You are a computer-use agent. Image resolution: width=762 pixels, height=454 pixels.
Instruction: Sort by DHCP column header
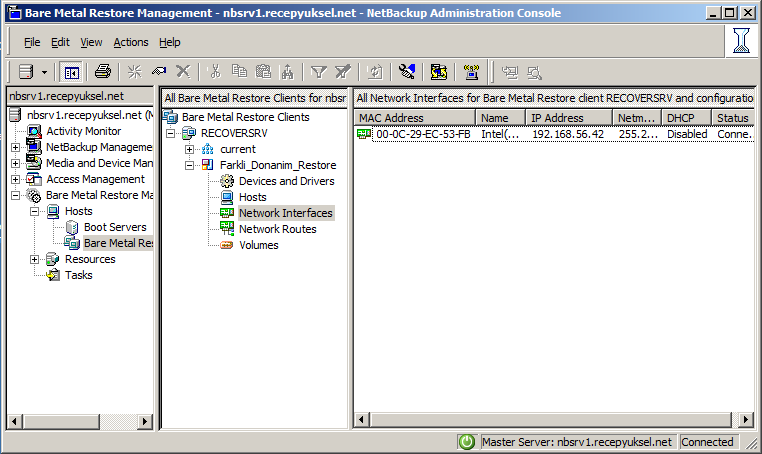[x=687, y=118]
